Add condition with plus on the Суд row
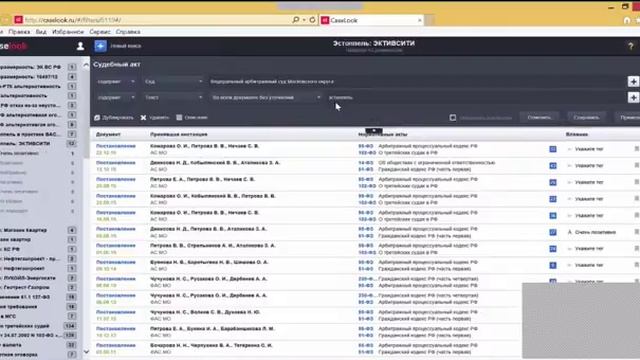Viewport: 640px width, 360px height. point(633,82)
